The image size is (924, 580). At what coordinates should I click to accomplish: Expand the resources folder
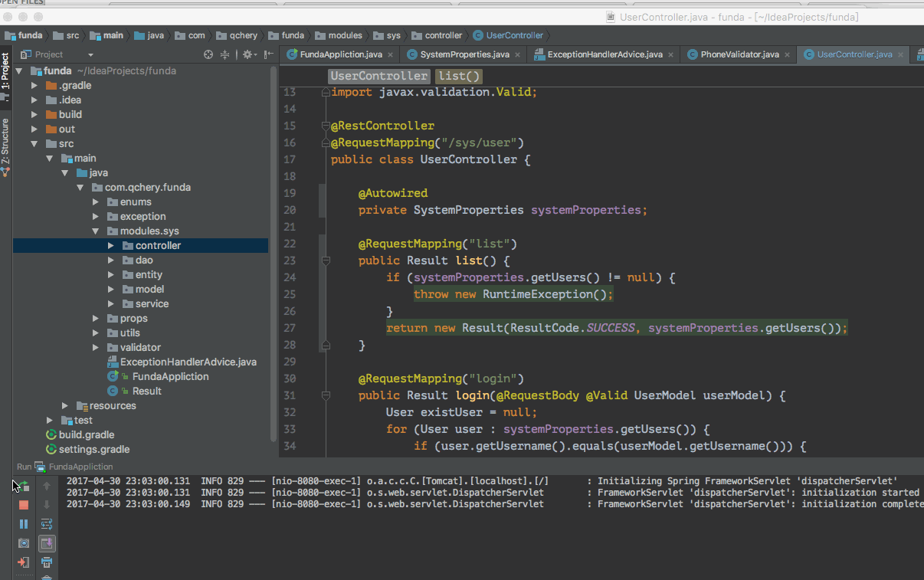pyautogui.click(x=65, y=405)
